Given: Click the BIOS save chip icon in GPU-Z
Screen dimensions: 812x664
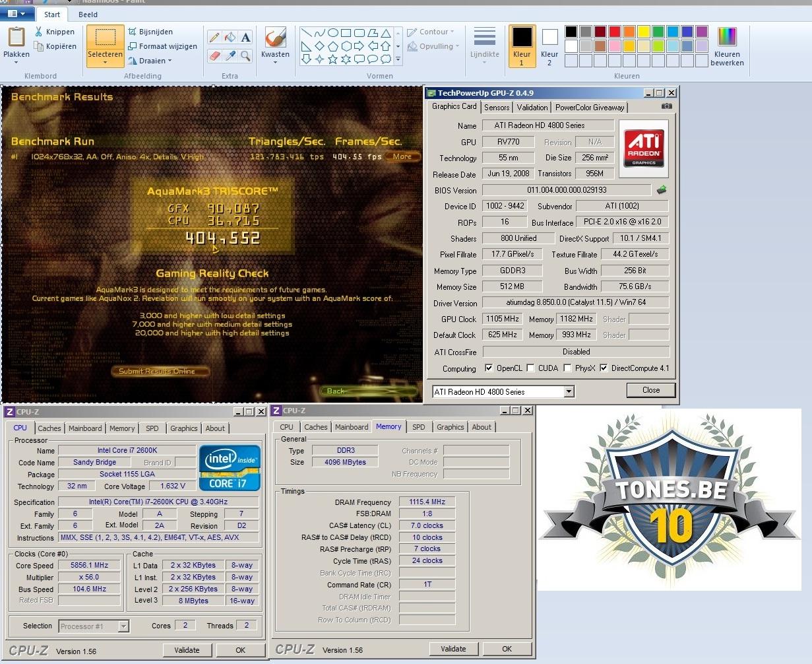Looking at the screenshot, I should click(661, 190).
